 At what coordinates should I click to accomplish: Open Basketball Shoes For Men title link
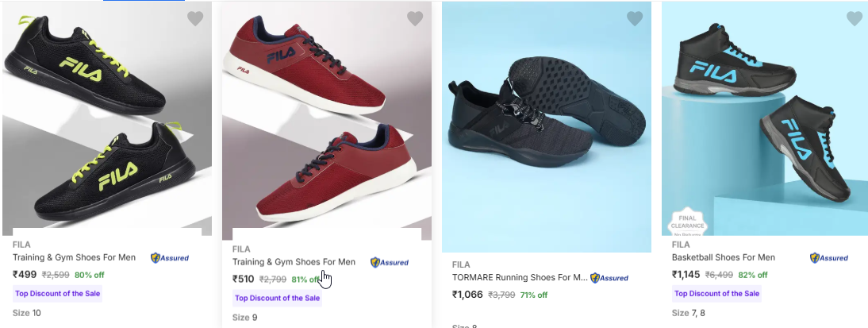point(724,257)
